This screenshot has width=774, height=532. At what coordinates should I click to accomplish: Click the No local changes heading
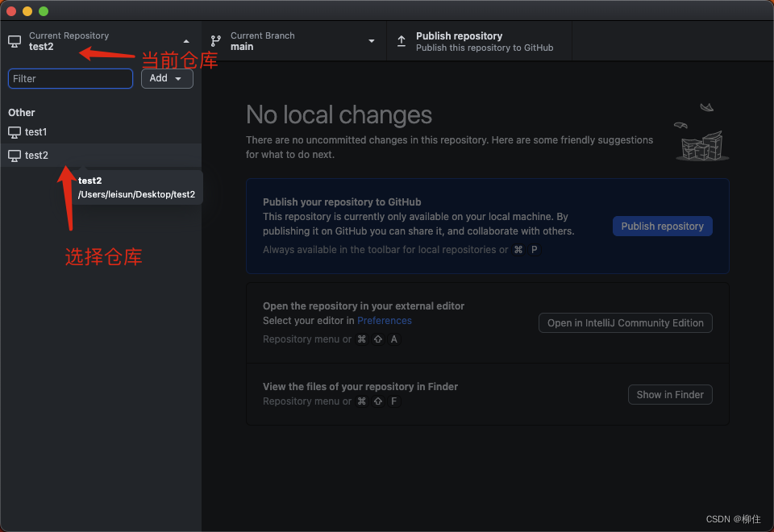(339, 115)
